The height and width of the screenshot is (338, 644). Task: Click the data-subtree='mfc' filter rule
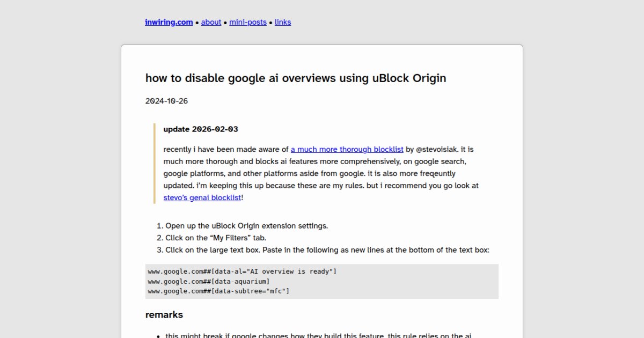[218, 291]
